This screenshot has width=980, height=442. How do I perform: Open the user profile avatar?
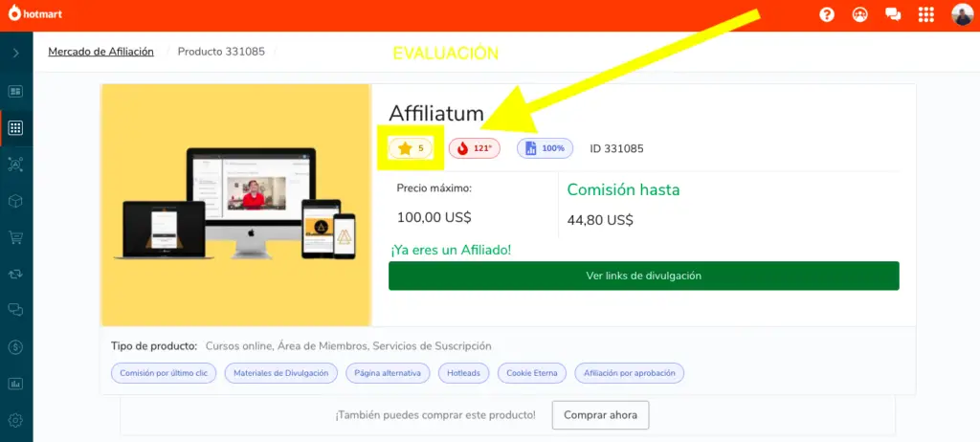click(x=963, y=14)
